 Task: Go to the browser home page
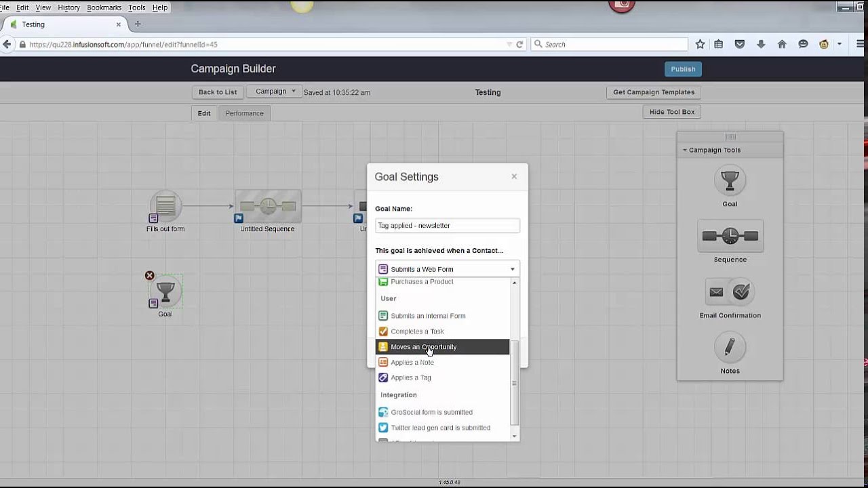click(x=782, y=44)
